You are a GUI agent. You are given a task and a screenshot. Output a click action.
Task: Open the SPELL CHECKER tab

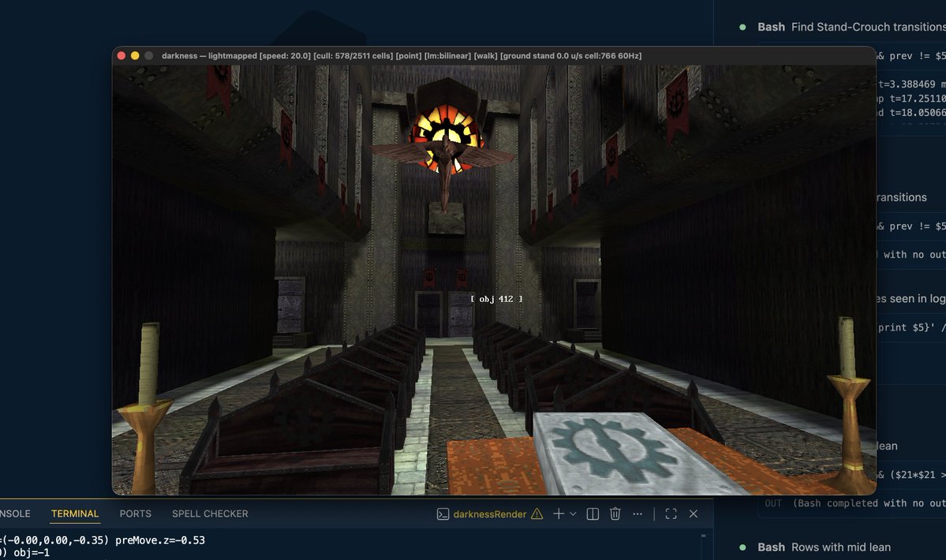click(210, 513)
